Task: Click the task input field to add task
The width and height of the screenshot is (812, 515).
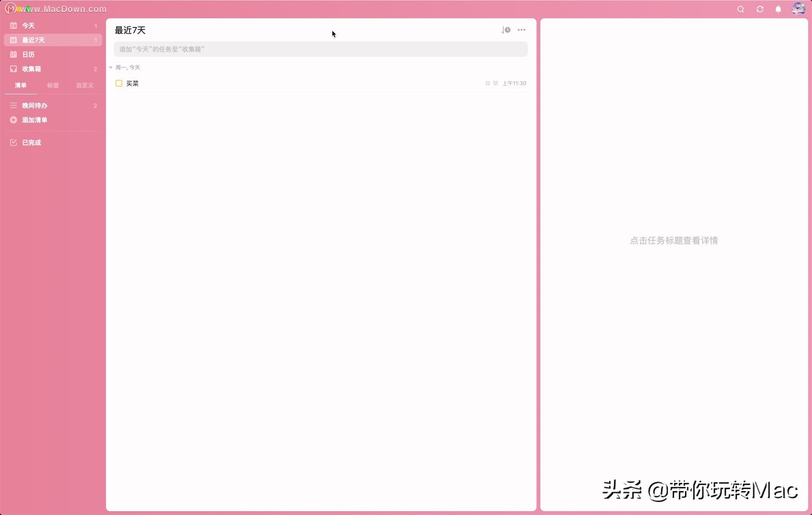Action: [320, 49]
